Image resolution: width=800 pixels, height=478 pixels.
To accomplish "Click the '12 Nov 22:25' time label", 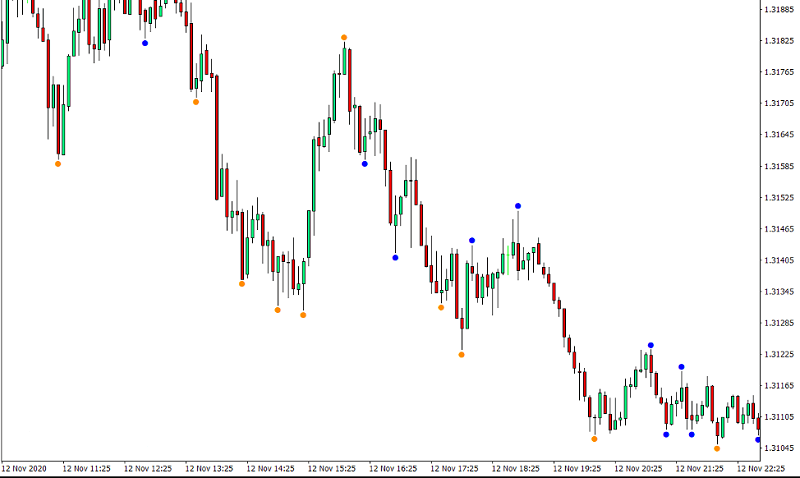I will tap(761, 468).
